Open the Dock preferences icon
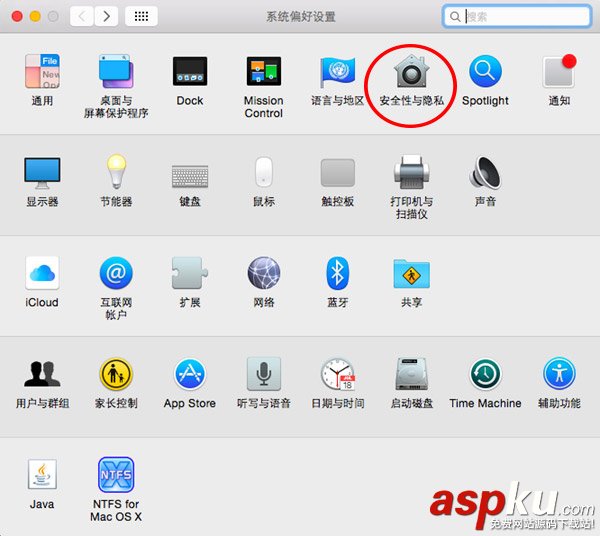The image size is (600, 536). (x=190, y=71)
